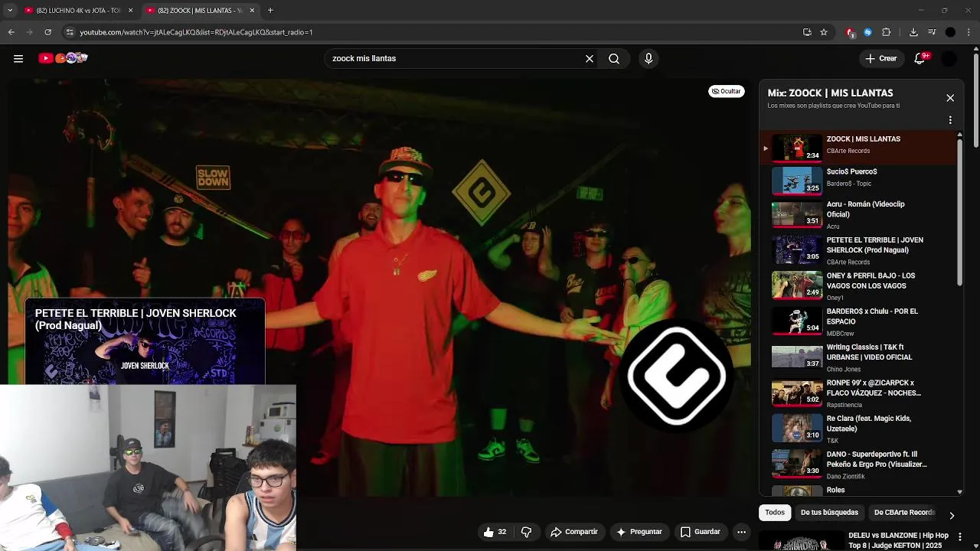
Task: Open the red extension with badge
Action: pos(850,32)
